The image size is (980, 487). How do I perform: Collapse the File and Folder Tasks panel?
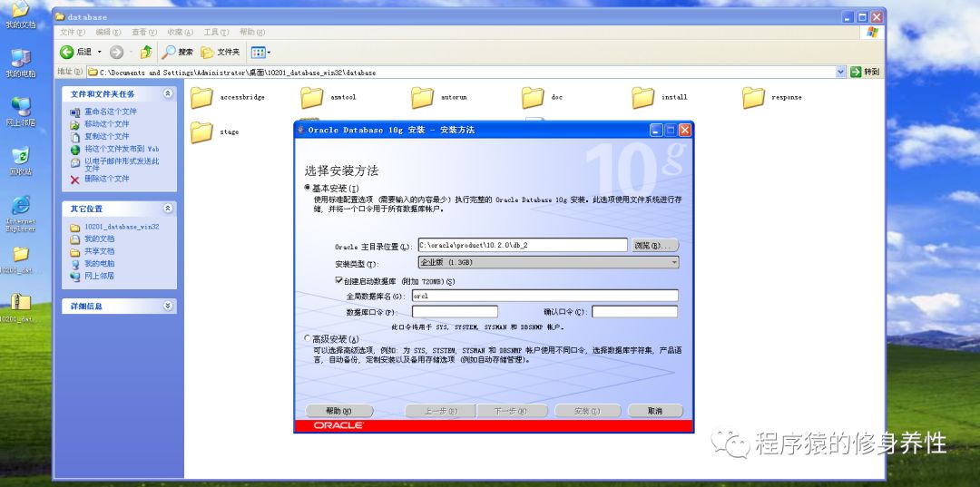[x=168, y=93]
